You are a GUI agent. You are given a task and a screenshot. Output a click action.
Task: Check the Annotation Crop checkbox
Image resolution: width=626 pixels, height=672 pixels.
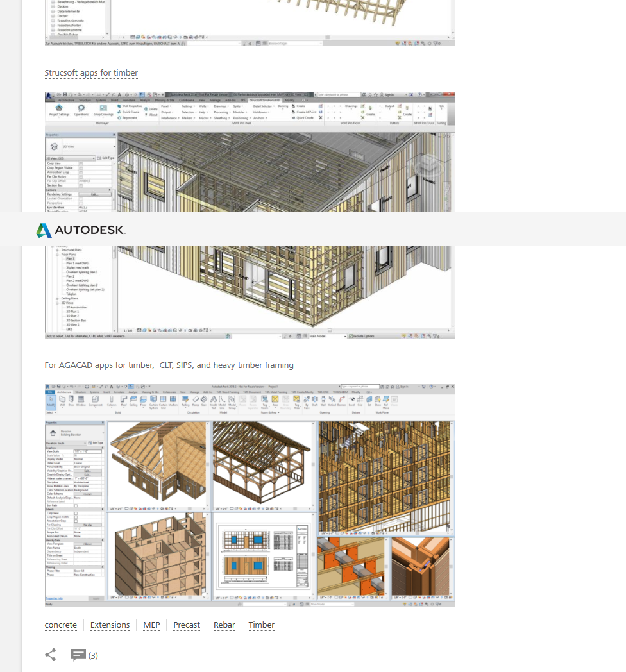coord(80,172)
